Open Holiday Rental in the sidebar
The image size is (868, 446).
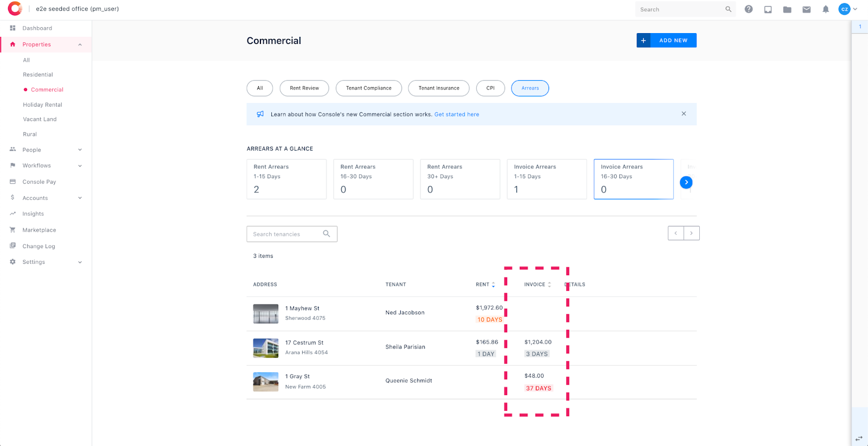[x=42, y=105]
